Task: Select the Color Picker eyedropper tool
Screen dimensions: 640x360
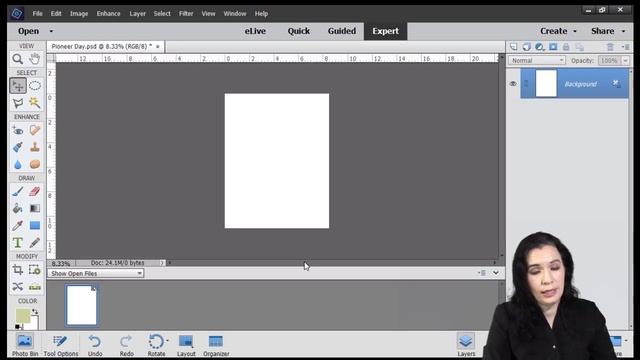Action: tap(18, 225)
